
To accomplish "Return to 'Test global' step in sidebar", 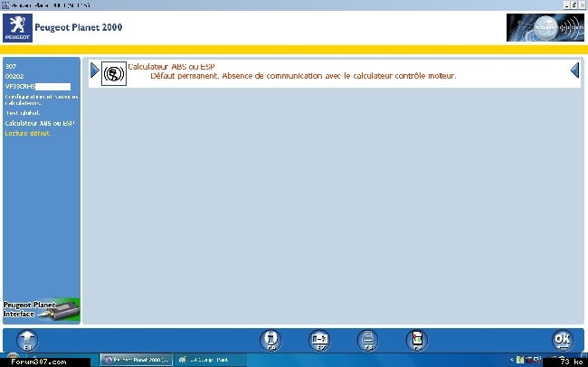I will coord(23,113).
